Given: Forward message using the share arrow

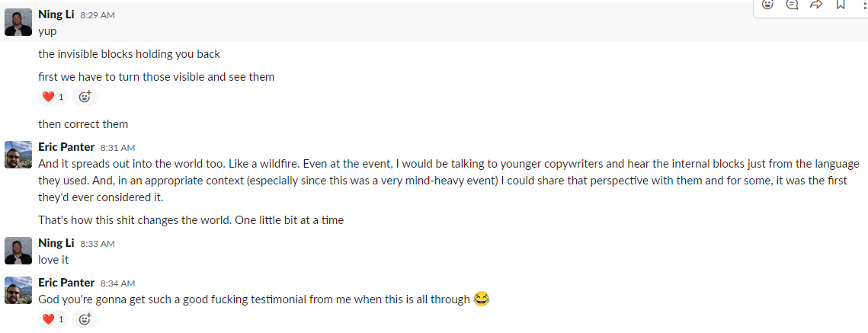Looking at the screenshot, I should tap(816, 5).
